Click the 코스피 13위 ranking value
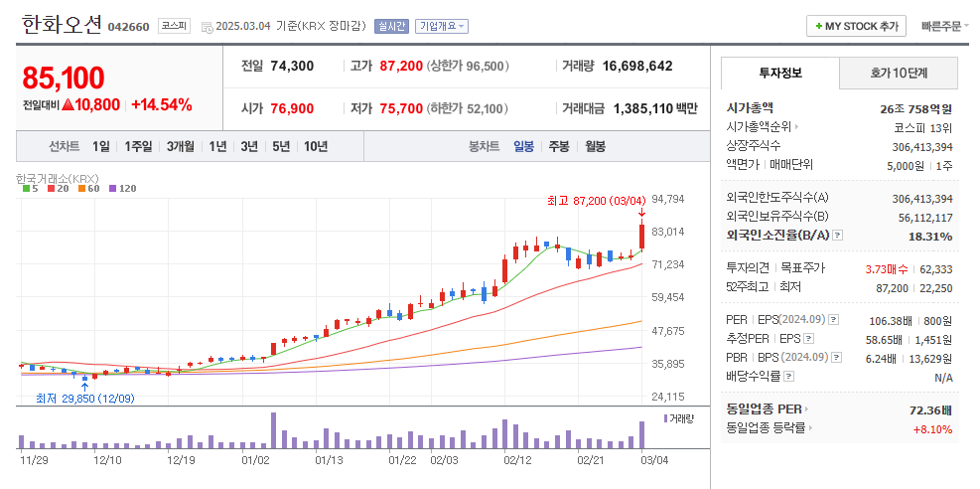980x489 pixels. [923, 127]
